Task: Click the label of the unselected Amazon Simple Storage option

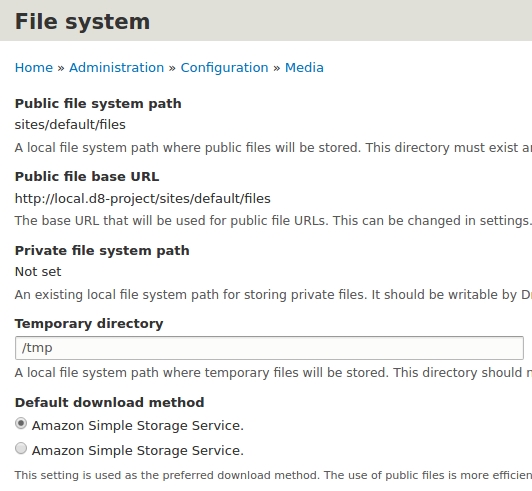Action: (138, 451)
